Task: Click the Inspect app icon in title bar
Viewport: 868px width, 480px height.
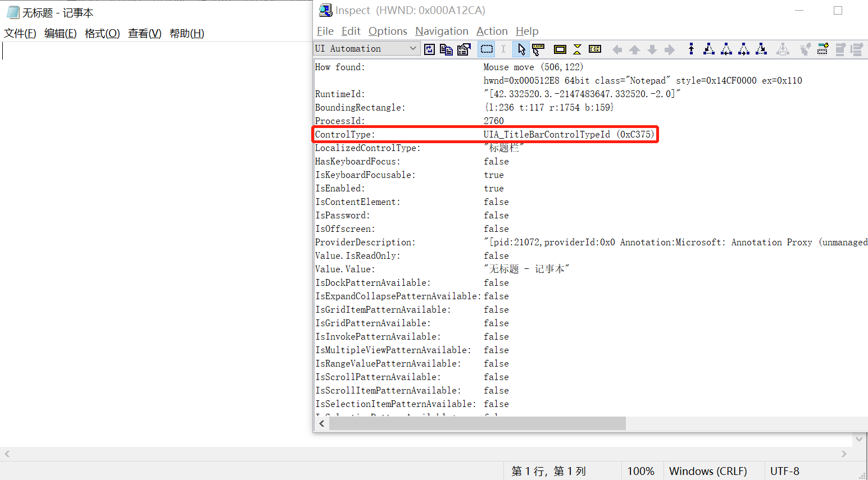Action: (325, 10)
